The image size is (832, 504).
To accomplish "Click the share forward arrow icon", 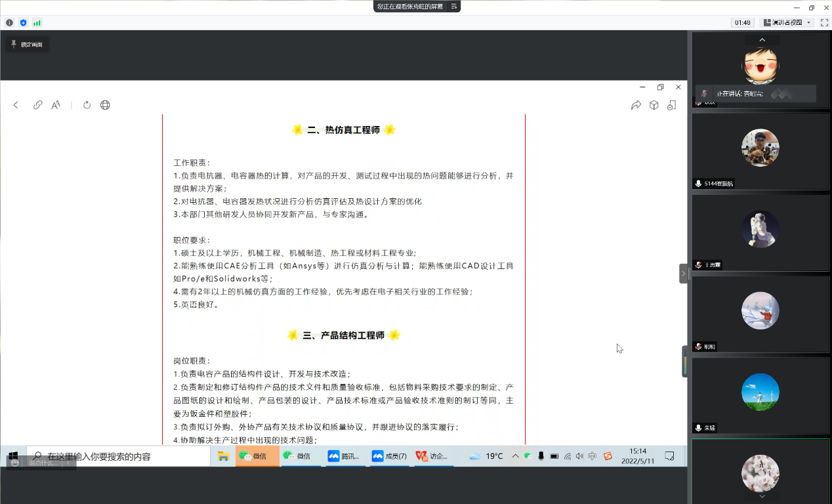I will [636, 105].
